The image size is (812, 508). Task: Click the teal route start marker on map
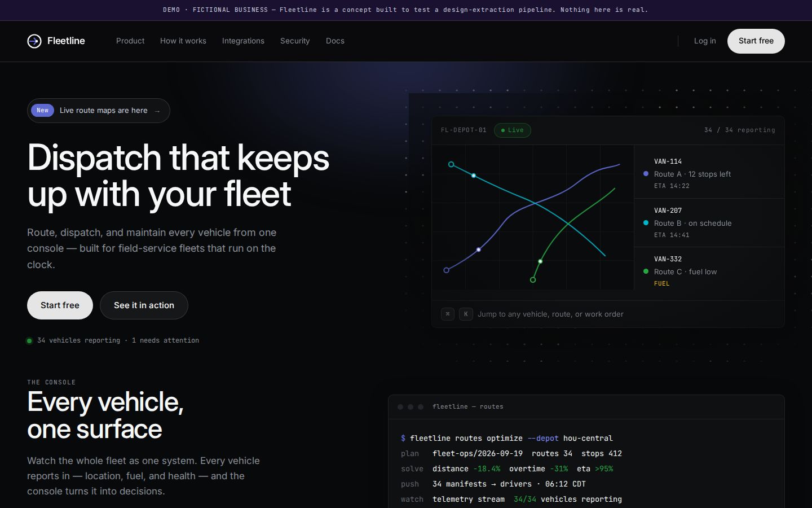point(451,164)
